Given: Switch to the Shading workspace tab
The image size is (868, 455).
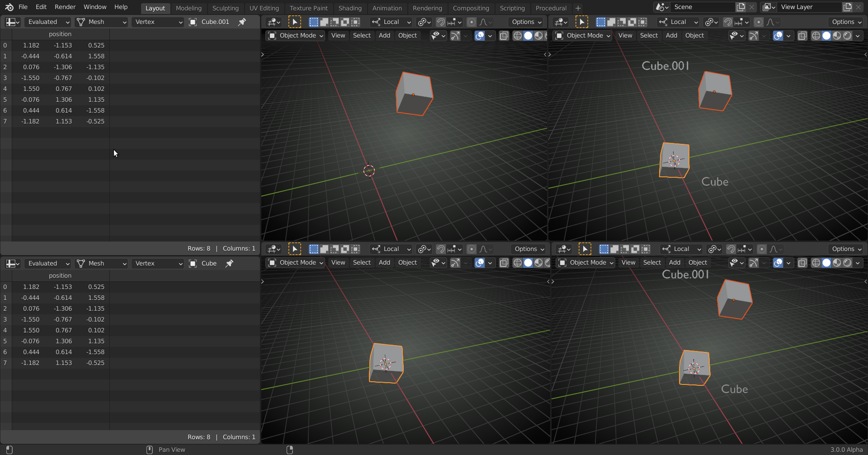Looking at the screenshot, I should pyautogui.click(x=350, y=8).
